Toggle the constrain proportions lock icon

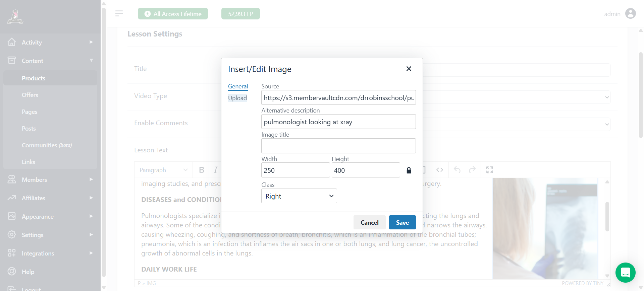409,170
